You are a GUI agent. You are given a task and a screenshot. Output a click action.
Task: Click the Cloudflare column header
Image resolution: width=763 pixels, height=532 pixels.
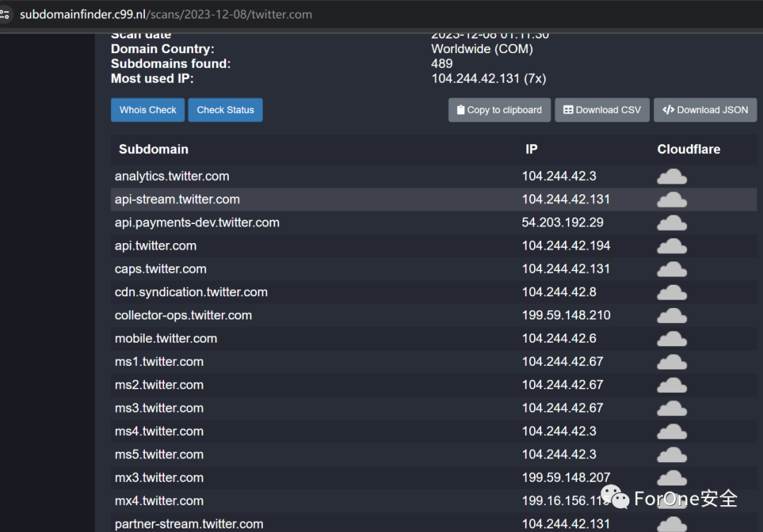[689, 150]
